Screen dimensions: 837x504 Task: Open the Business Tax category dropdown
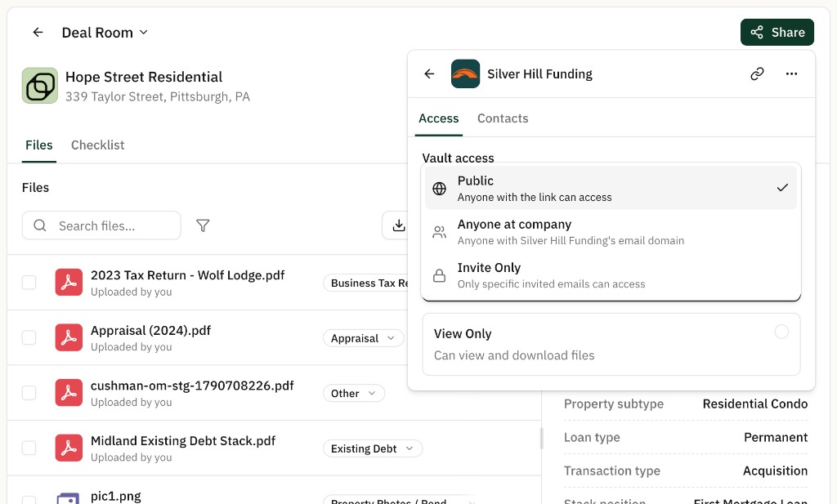366,283
